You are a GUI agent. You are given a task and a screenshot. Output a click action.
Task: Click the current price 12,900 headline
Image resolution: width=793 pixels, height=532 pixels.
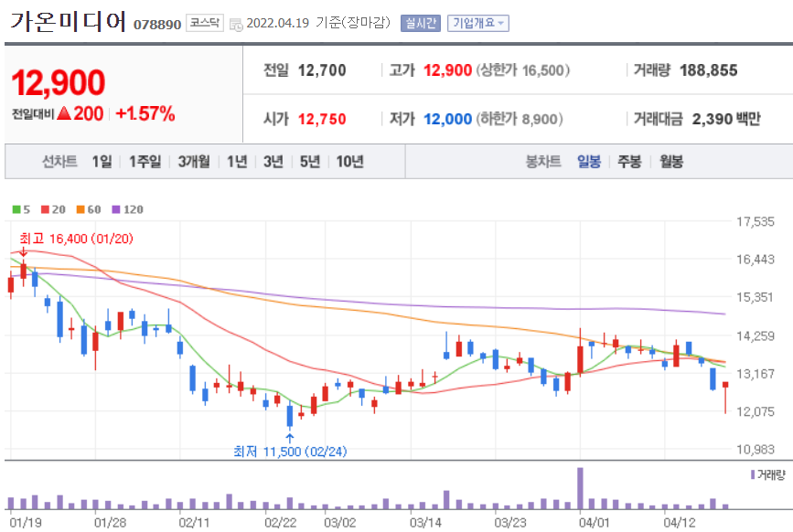[x=59, y=82]
